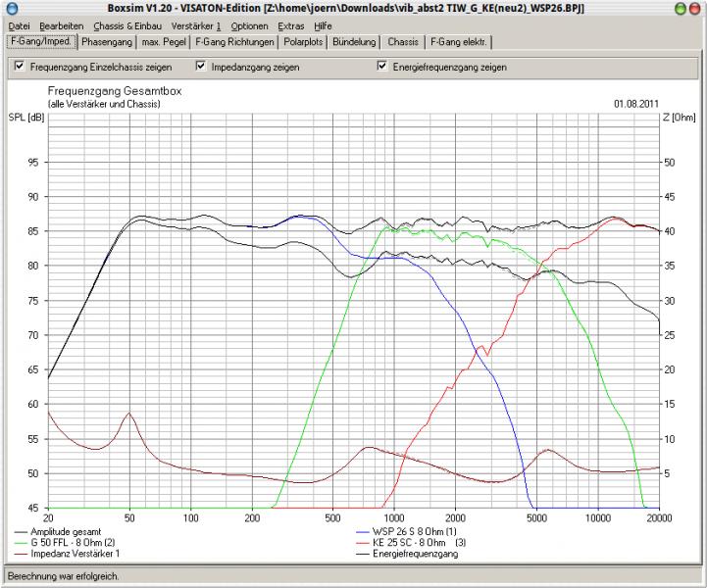This screenshot has width=707, height=588.
Task: Open the Hilfe menu
Action: tap(324, 25)
